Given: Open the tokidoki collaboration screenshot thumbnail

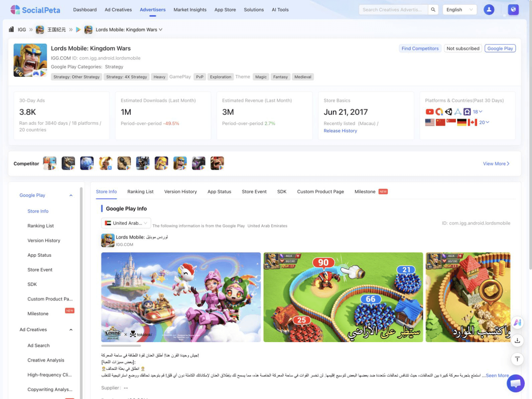Looking at the screenshot, I should pyautogui.click(x=181, y=297).
